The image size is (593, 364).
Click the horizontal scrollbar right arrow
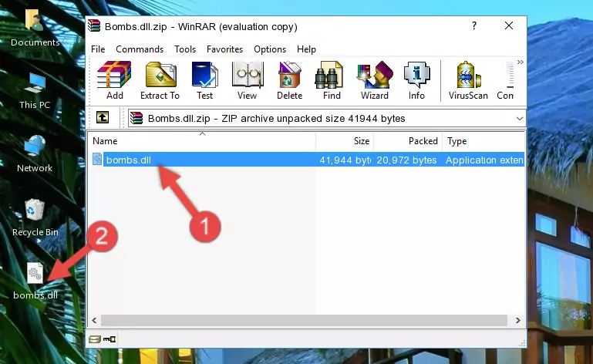click(517, 321)
